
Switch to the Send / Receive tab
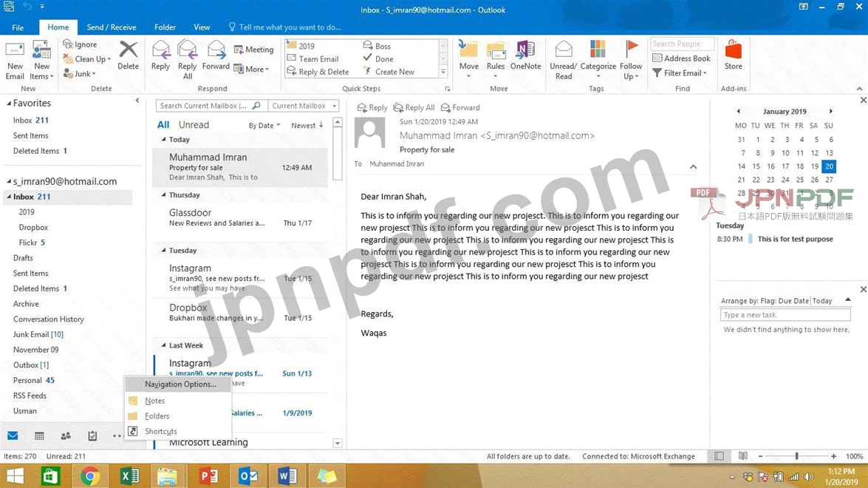point(112,27)
